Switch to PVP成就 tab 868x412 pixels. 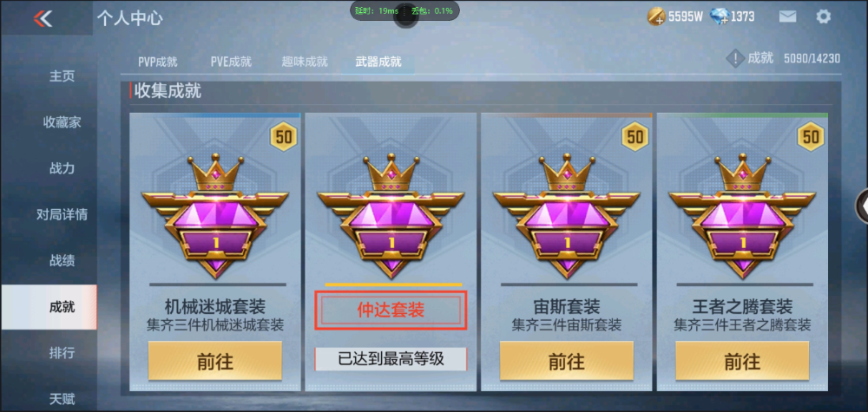(x=158, y=62)
